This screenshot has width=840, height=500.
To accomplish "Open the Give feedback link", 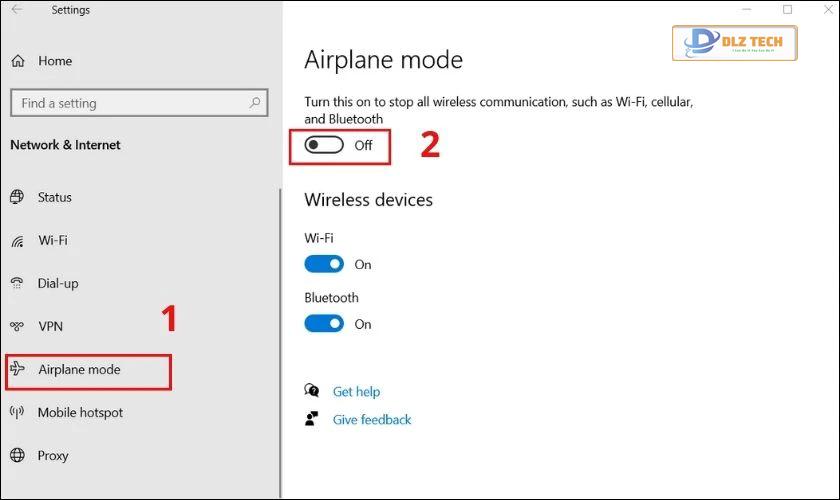I will [372, 420].
